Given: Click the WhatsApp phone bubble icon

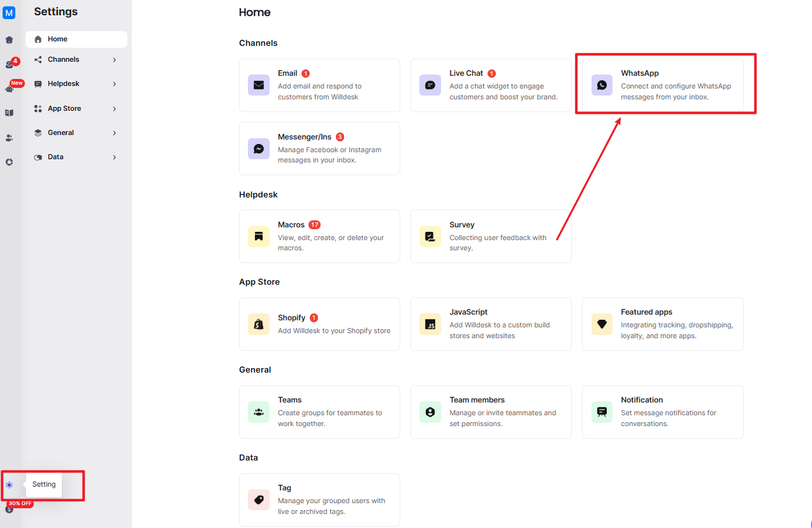Looking at the screenshot, I should (x=602, y=85).
